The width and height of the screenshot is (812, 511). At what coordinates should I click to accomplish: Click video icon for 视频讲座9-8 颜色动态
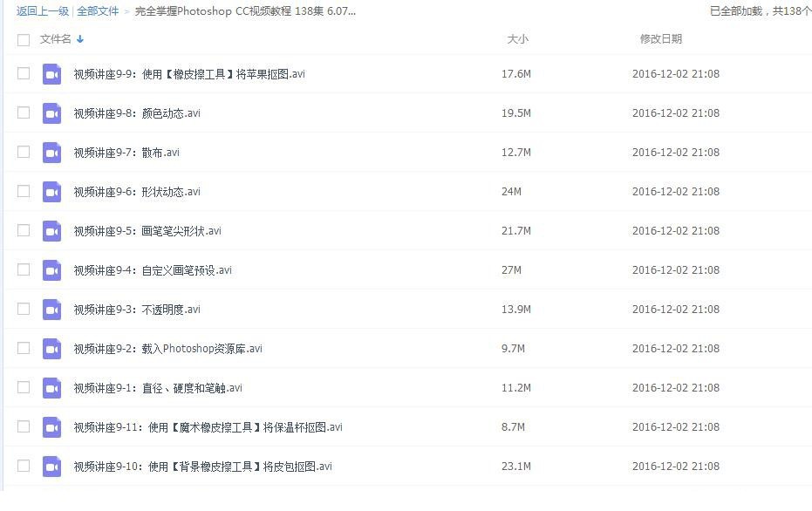51,113
